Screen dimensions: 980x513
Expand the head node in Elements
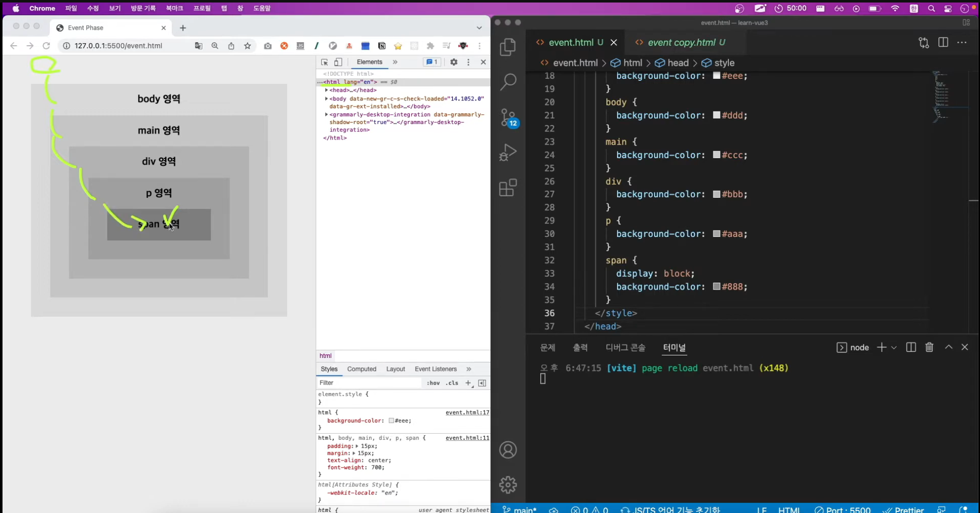click(x=326, y=90)
